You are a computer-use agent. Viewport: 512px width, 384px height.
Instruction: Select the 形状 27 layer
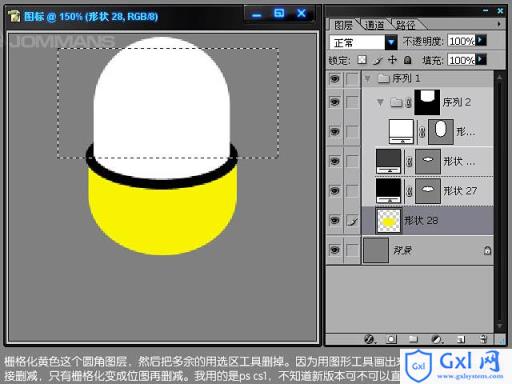pos(428,191)
